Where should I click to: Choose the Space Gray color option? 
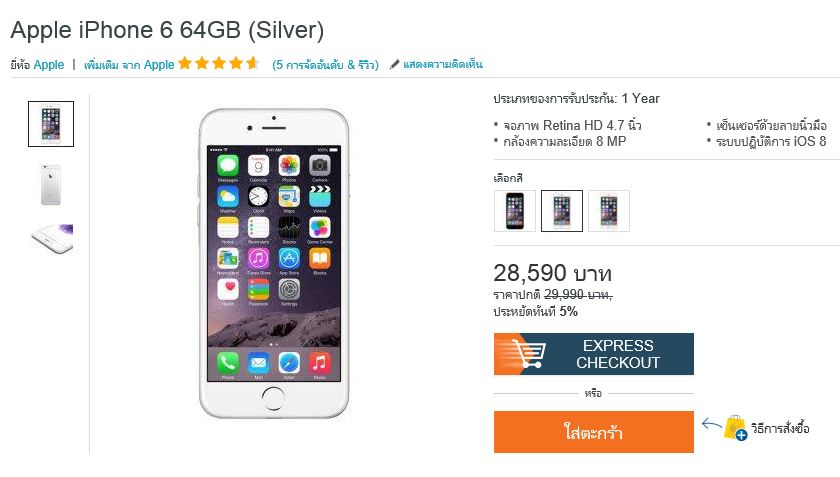pyautogui.click(x=515, y=211)
